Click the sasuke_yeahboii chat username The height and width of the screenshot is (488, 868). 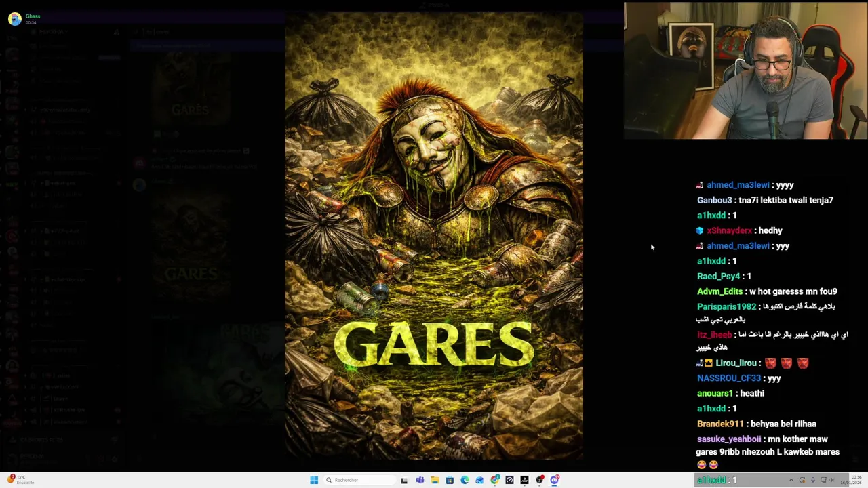[x=729, y=439]
